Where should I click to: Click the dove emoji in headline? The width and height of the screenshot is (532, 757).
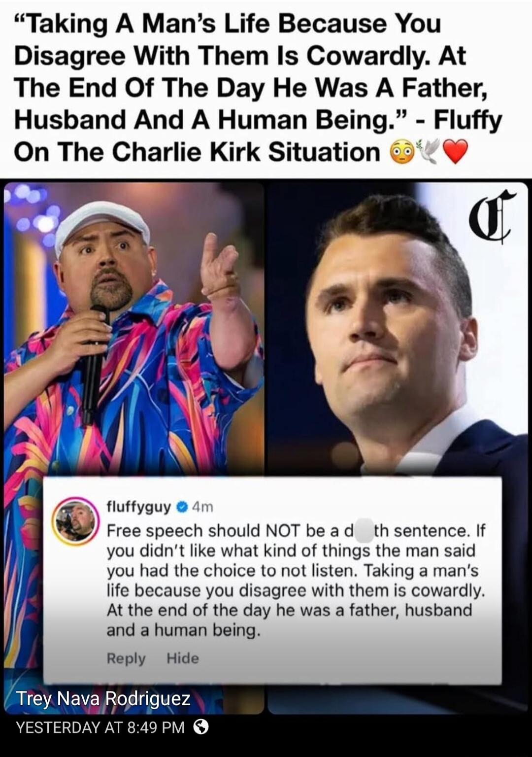[x=428, y=151]
